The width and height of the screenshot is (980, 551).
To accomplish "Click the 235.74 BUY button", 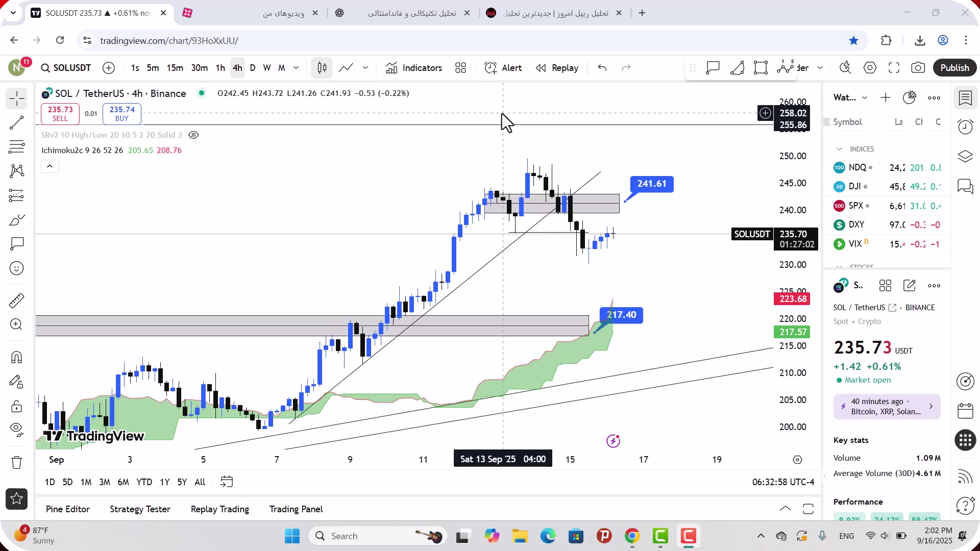I will tap(122, 114).
